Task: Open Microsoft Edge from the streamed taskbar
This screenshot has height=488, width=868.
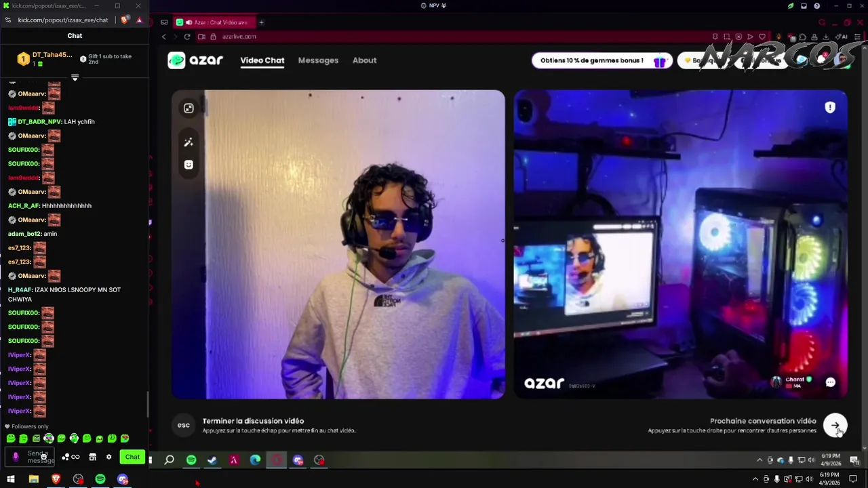Action: [255, 460]
